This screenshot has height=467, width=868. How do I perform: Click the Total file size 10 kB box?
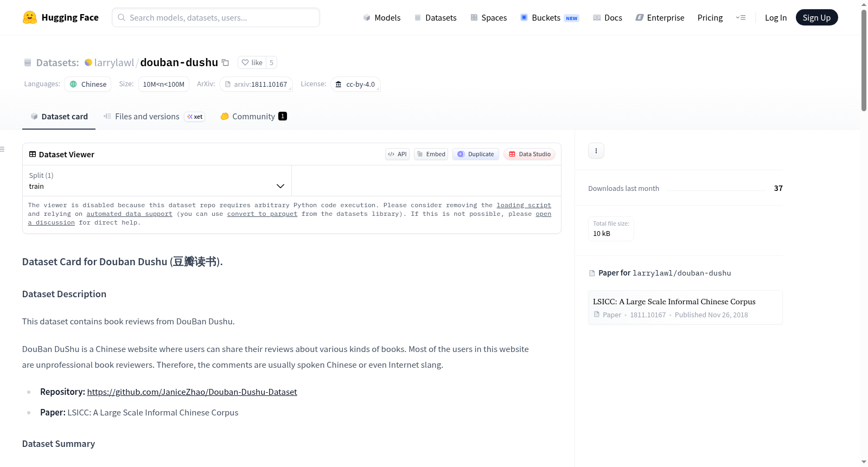coord(611,229)
